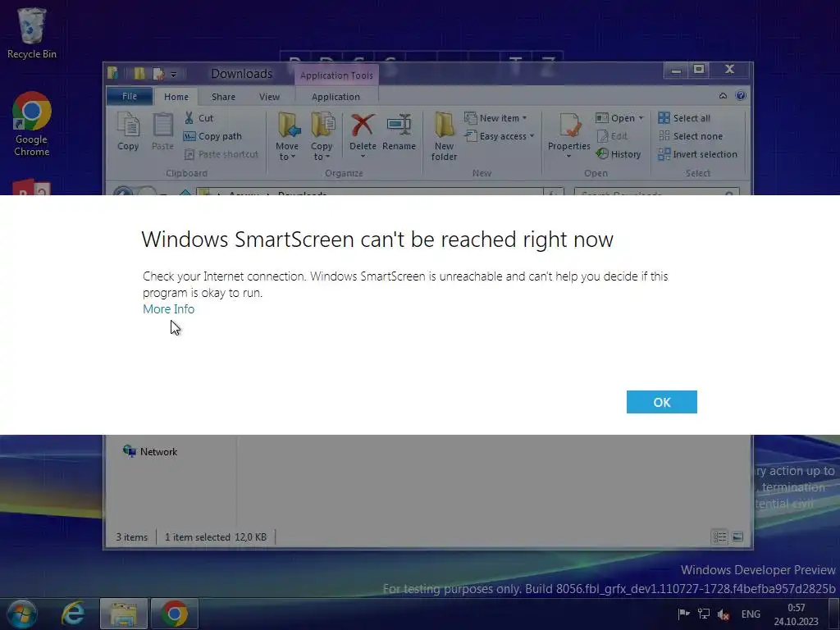Image resolution: width=840 pixels, height=630 pixels.
Task: Click Select all in the ribbon
Action: [x=684, y=118]
